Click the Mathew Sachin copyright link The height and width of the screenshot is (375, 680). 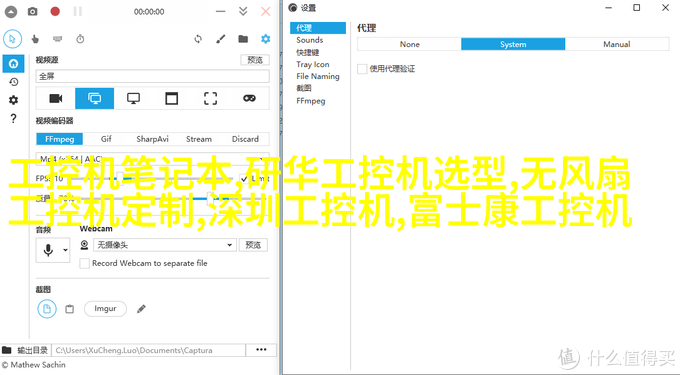(33, 365)
